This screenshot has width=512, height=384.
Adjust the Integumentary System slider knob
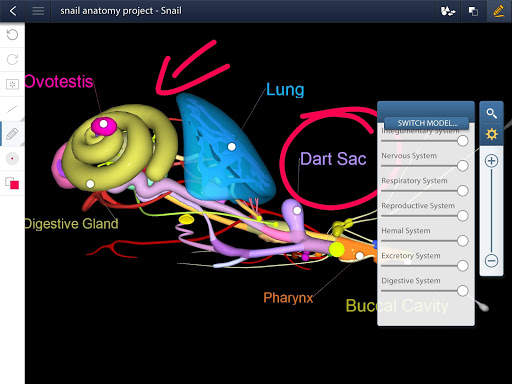[463, 141]
